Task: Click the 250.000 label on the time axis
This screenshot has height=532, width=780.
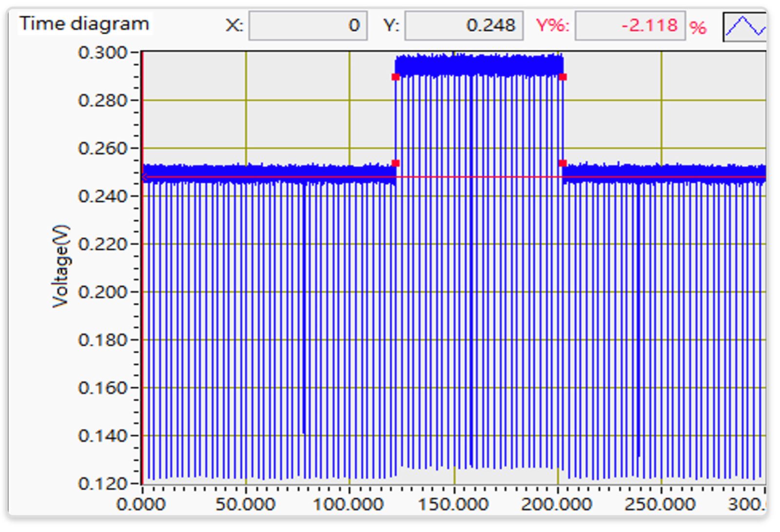Action: (660, 504)
